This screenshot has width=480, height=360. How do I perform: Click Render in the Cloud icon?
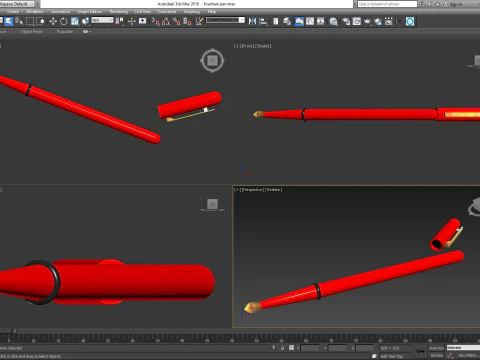click(x=378, y=21)
